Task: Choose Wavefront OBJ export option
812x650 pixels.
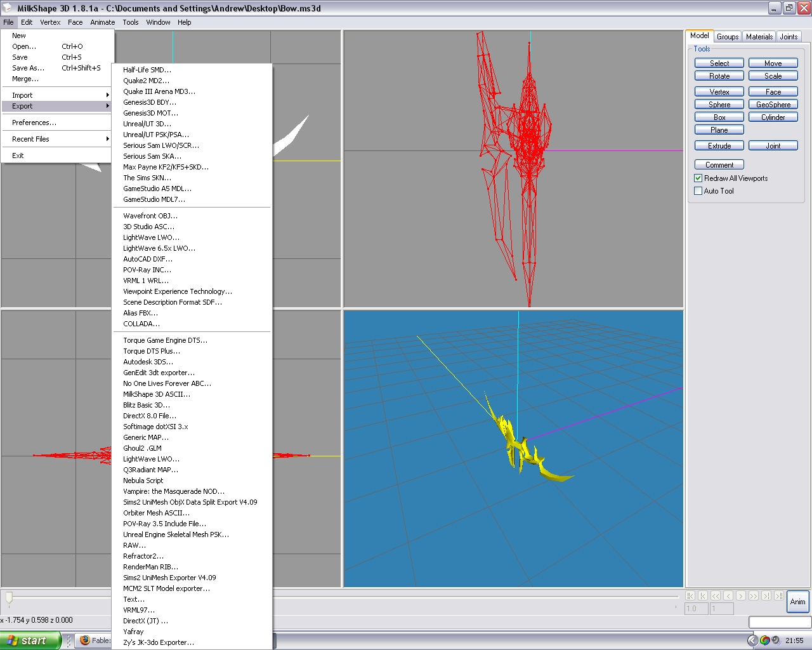Action: (x=150, y=216)
